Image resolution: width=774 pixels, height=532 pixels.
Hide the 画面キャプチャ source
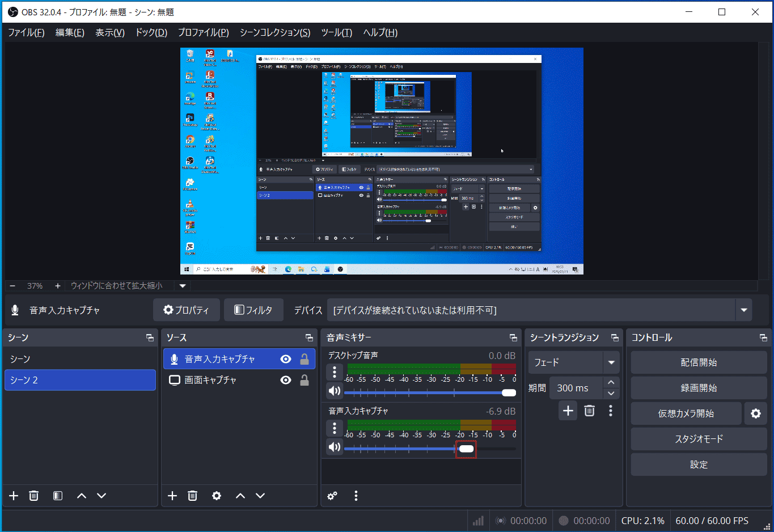285,379
